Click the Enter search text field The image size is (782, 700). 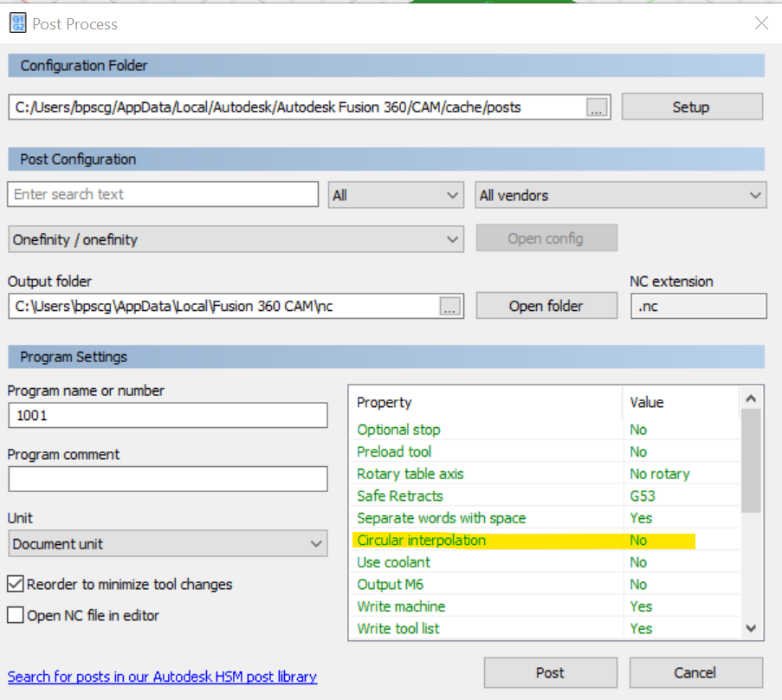point(163,194)
